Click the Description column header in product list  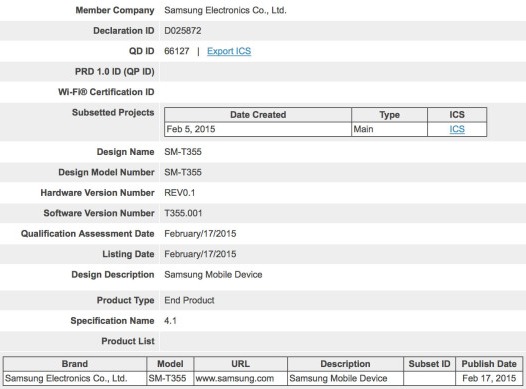(345, 364)
